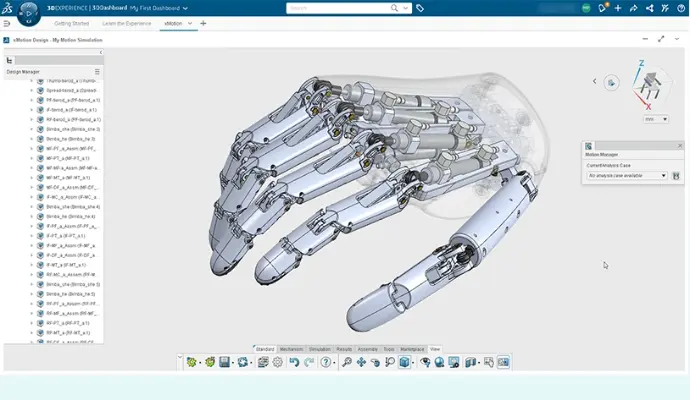This screenshot has width=690, height=400.
Task: Open the Help question mark icon
Action: (x=326, y=362)
